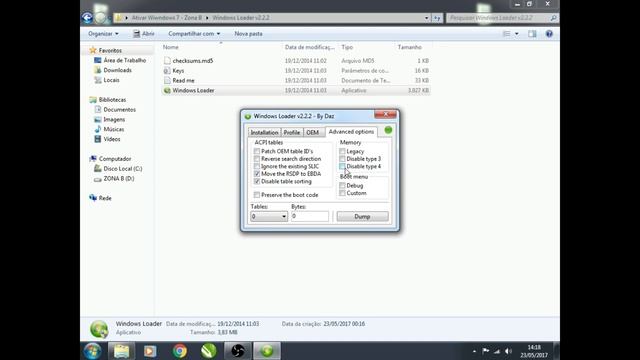Click the green status indicator in loader

pyautogui.click(x=388, y=130)
